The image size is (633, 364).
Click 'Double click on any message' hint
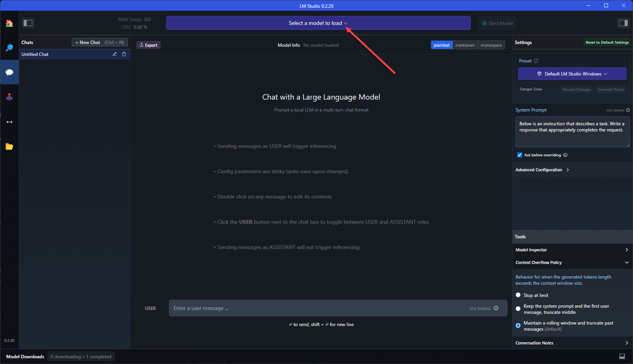321,197
